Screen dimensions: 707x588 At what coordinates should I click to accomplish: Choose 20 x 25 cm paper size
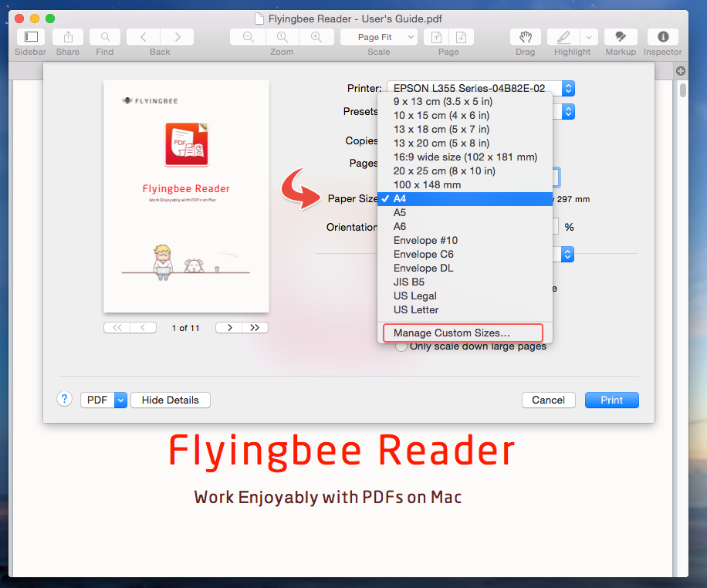(x=465, y=171)
